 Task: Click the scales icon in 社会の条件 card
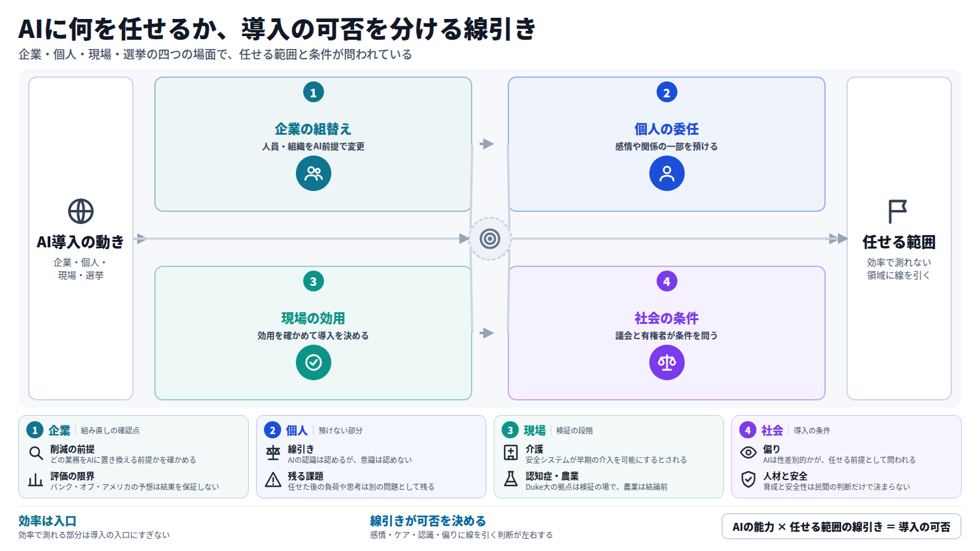667,362
